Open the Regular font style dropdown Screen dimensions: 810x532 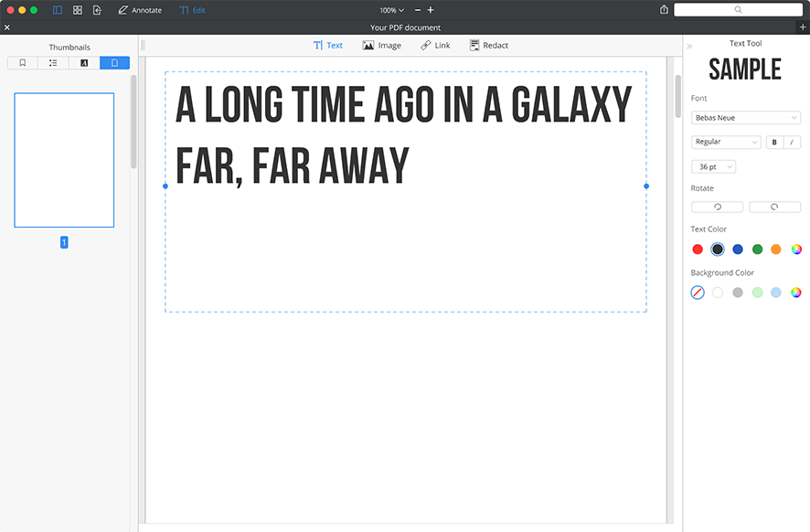(726, 142)
